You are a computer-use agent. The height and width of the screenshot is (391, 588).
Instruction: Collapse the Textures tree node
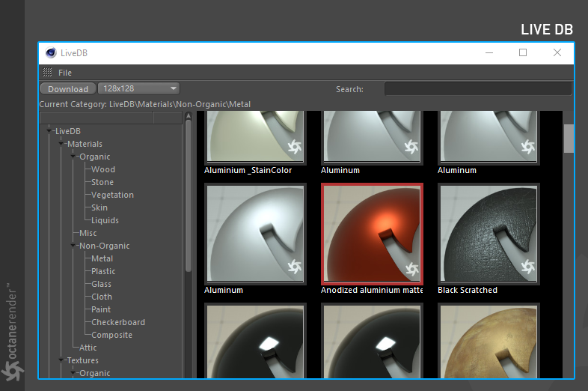click(61, 360)
